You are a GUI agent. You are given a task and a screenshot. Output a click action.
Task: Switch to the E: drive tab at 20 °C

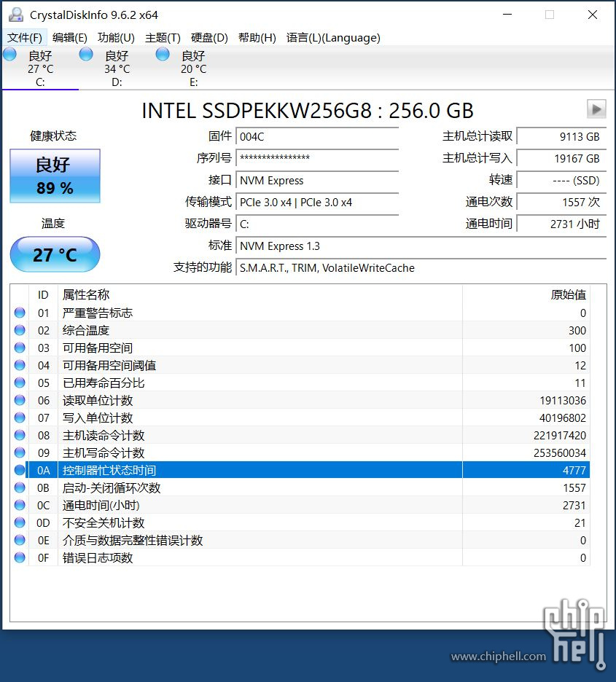click(194, 68)
